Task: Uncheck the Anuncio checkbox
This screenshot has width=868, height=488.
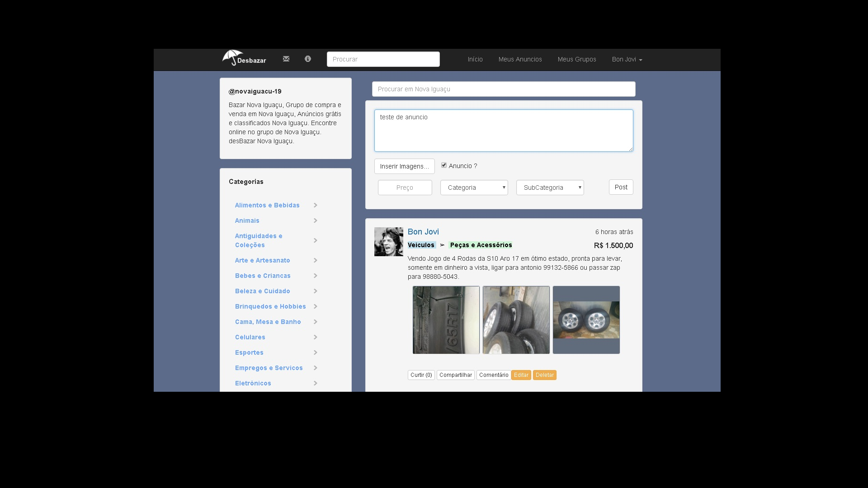Action: click(444, 165)
